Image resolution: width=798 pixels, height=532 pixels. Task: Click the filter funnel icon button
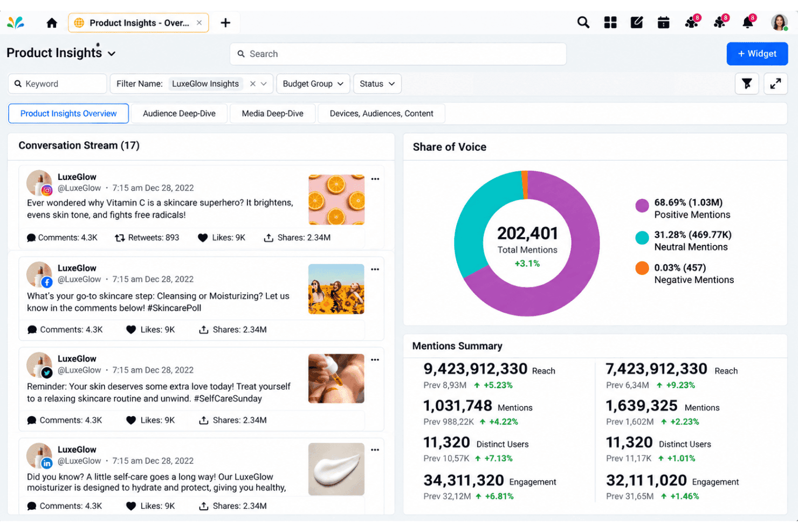(747, 84)
